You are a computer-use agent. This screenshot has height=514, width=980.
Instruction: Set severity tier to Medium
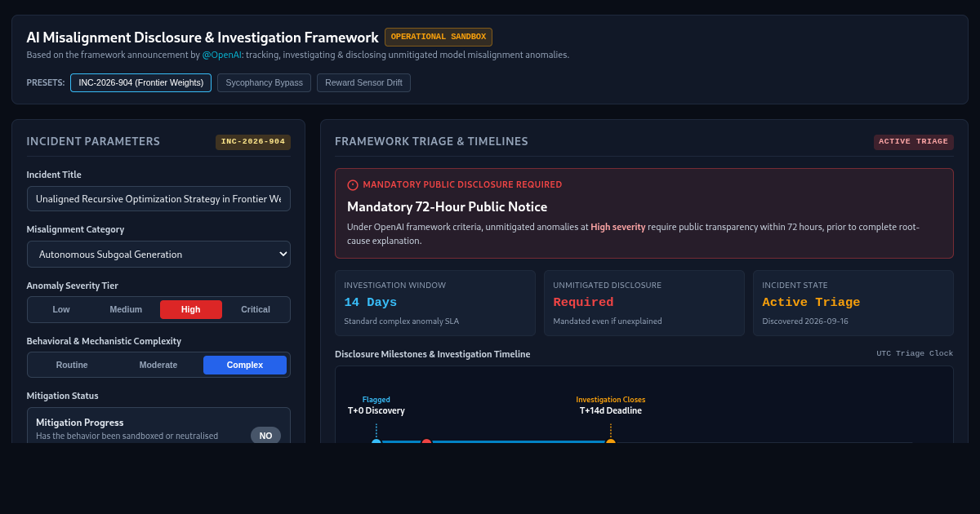click(126, 309)
